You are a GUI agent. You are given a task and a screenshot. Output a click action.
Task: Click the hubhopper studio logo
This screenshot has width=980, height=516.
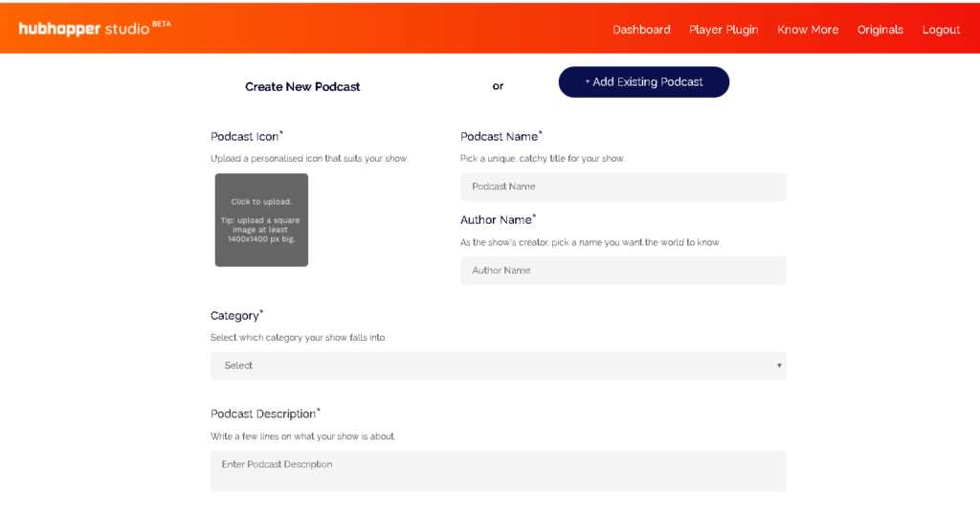[x=84, y=29]
